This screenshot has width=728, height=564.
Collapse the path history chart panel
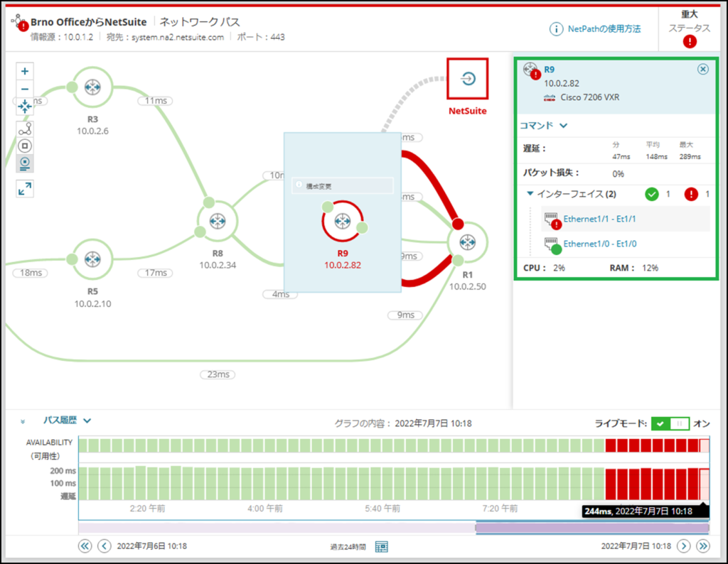(22, 421)
